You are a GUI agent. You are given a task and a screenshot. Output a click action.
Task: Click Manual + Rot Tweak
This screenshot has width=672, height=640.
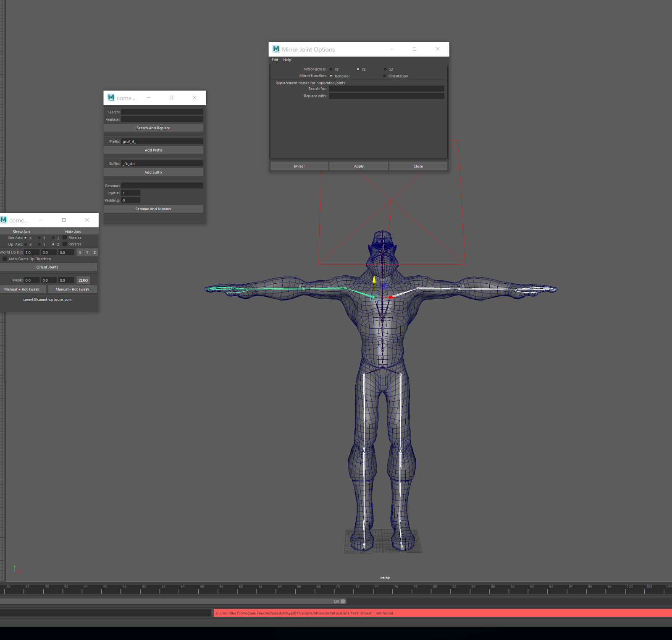(x=23, y=289)
